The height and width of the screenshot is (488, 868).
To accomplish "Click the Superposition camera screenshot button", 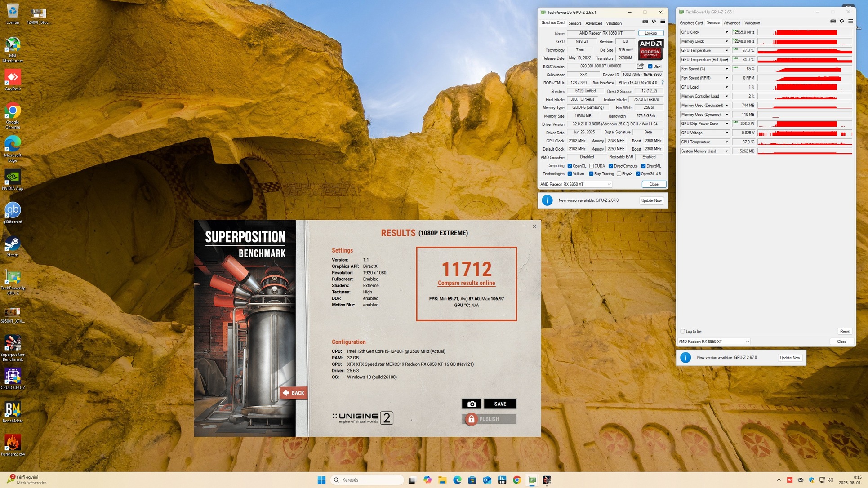I will [x=471, y=404].
